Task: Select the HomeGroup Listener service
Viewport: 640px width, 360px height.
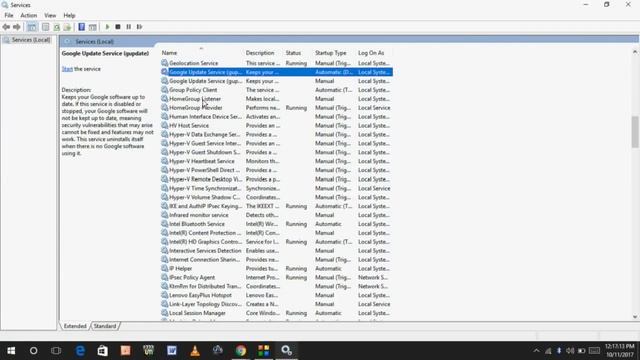Action: point(276,99)
